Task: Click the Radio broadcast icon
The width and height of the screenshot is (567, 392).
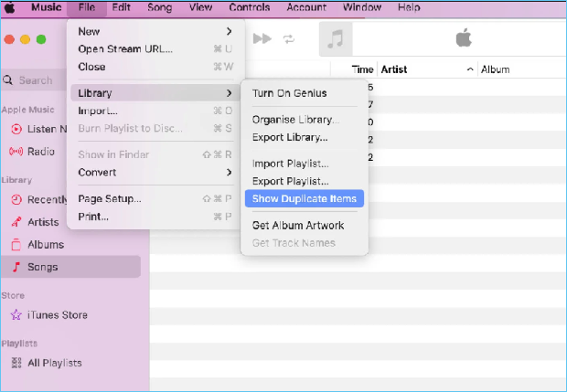Action: (x=16, y=152)
